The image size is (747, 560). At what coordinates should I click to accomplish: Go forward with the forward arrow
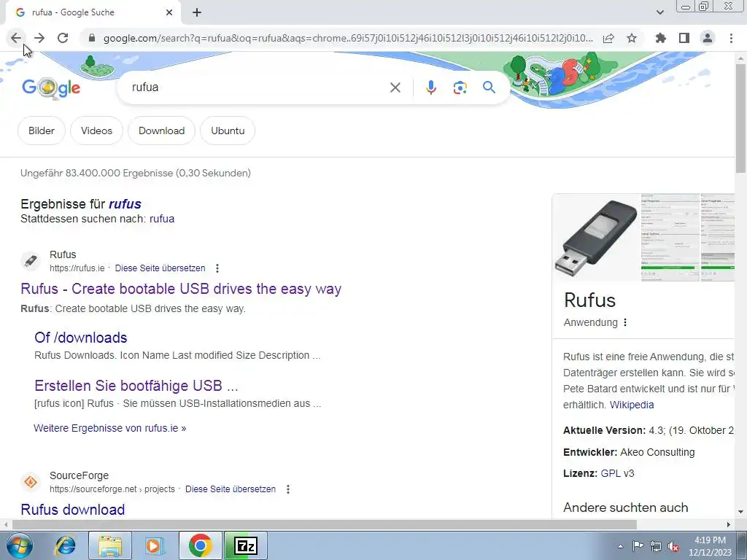(x=39, y=38)
